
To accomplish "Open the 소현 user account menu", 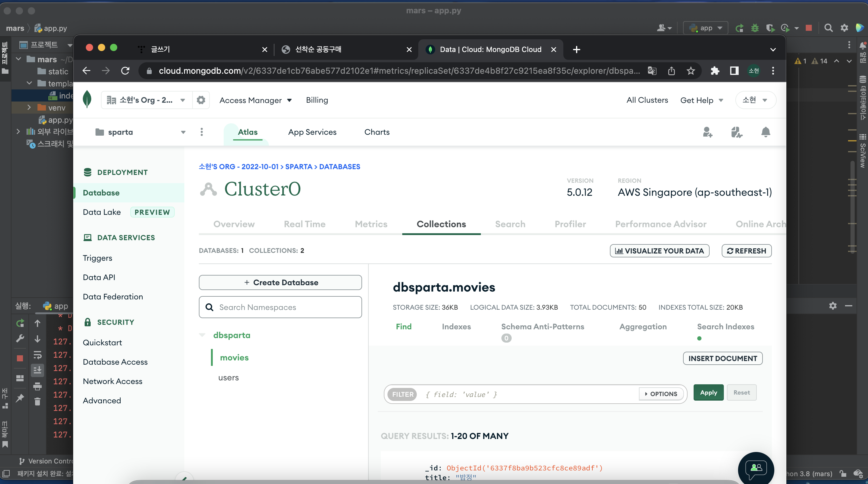I will tap(756, 100).
